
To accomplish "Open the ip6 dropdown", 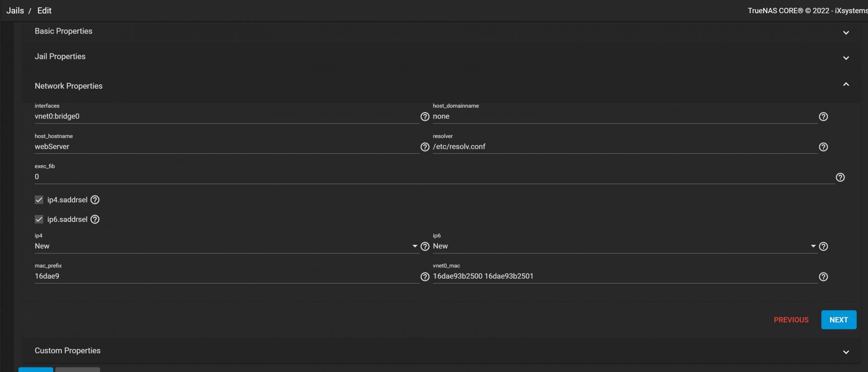I will (625, 246).
